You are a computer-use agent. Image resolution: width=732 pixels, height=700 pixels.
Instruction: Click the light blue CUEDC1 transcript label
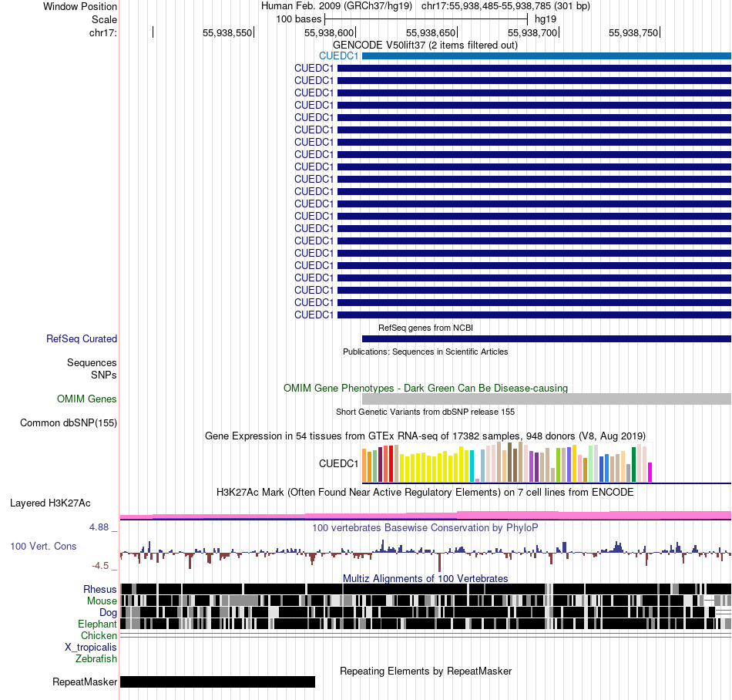click(x=338, y=56)
